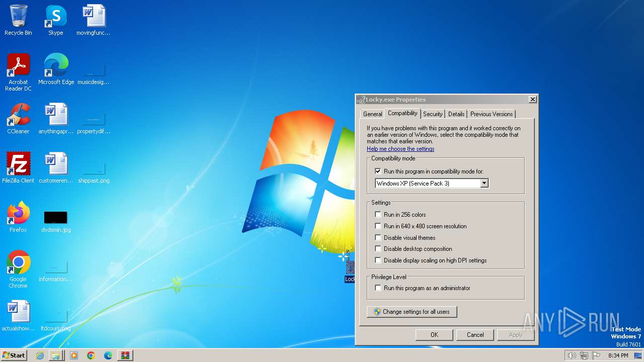Click the WinRAR taskbar button
Image resolution: width=644 pixels, height=362 pixels.
pyautogui.click(x=125, y=355)
